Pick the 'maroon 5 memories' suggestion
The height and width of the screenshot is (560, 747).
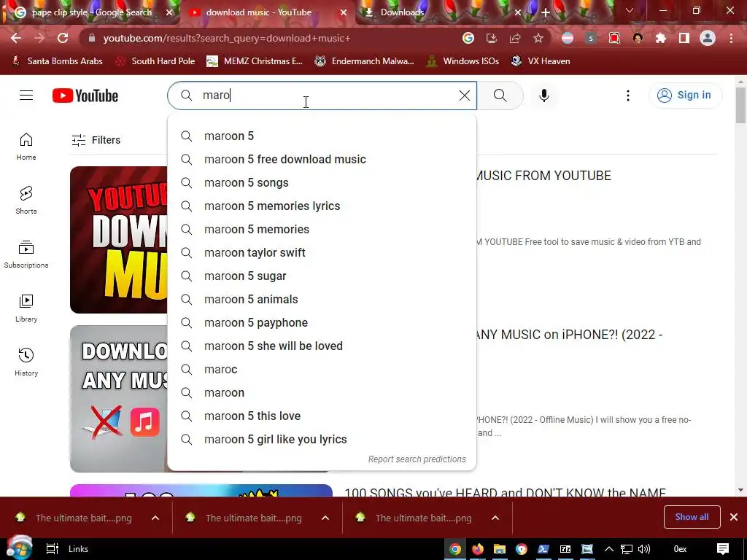point(322,230)
